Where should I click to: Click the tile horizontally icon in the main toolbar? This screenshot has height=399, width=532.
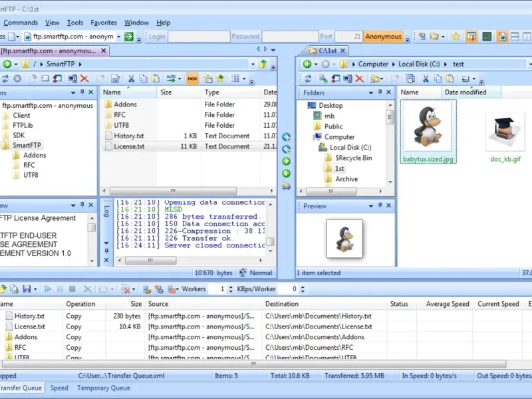tap(515, 37)
